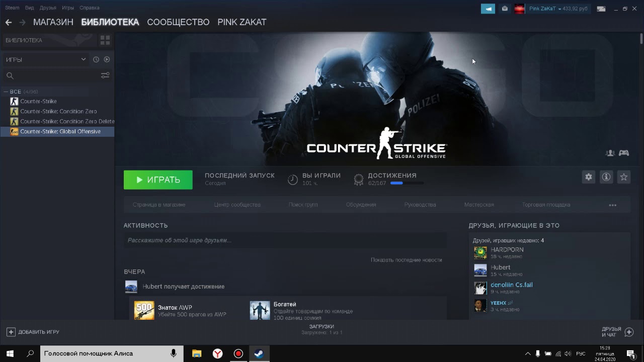Open Руководства link

pyautogui.click(x=420, y=205)
